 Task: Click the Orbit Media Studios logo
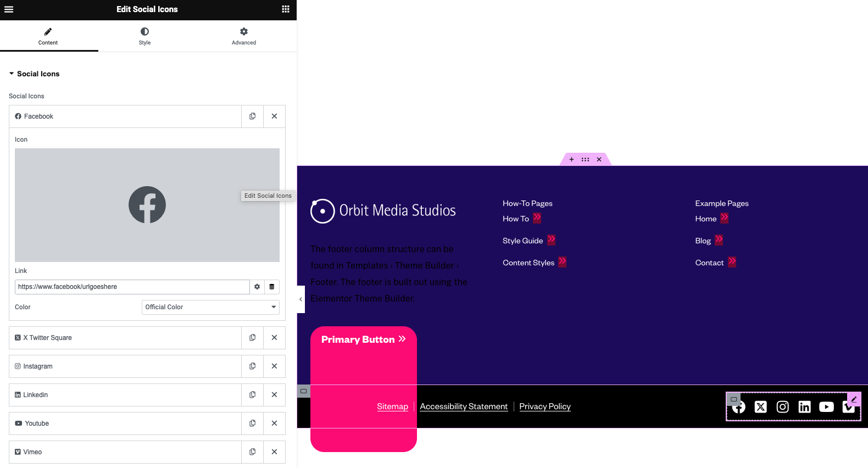coord(383,211)
